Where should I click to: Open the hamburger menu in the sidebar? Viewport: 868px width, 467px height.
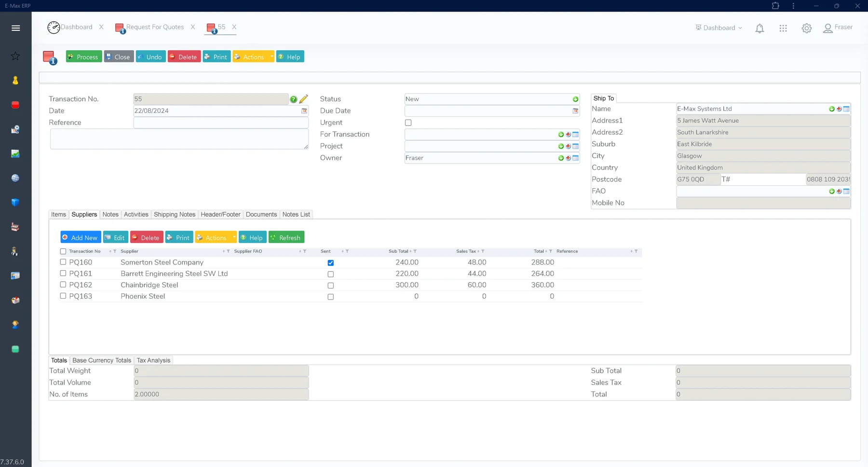(x=15, y=28)
